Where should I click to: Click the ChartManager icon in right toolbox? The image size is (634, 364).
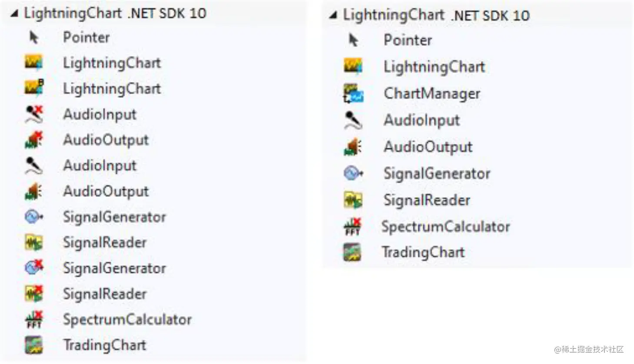tap(353, 93)
